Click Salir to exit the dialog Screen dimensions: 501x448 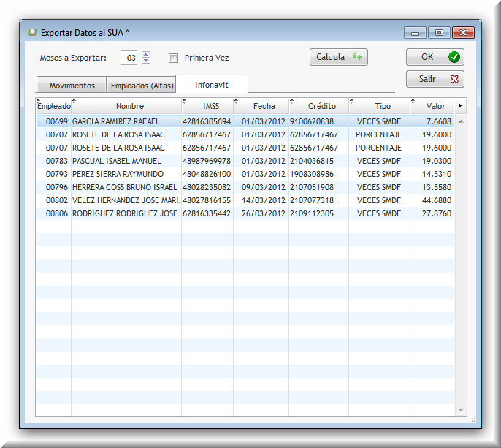[x=435, y=79]
